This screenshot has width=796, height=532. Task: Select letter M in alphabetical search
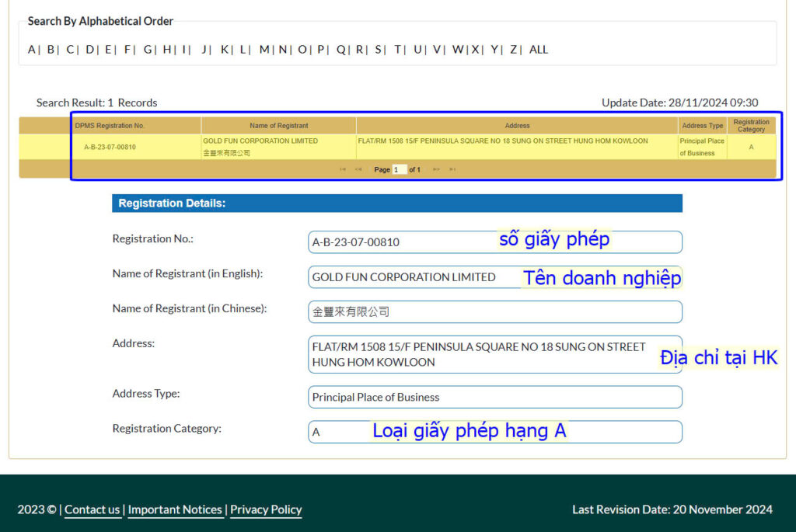(x=264, y=50)
